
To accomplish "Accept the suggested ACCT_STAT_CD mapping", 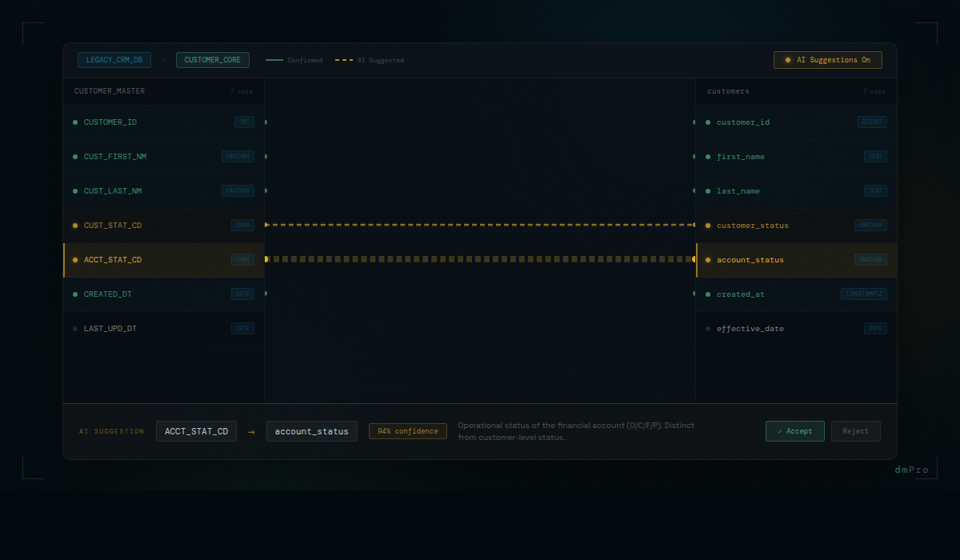I will coord(794,431).
